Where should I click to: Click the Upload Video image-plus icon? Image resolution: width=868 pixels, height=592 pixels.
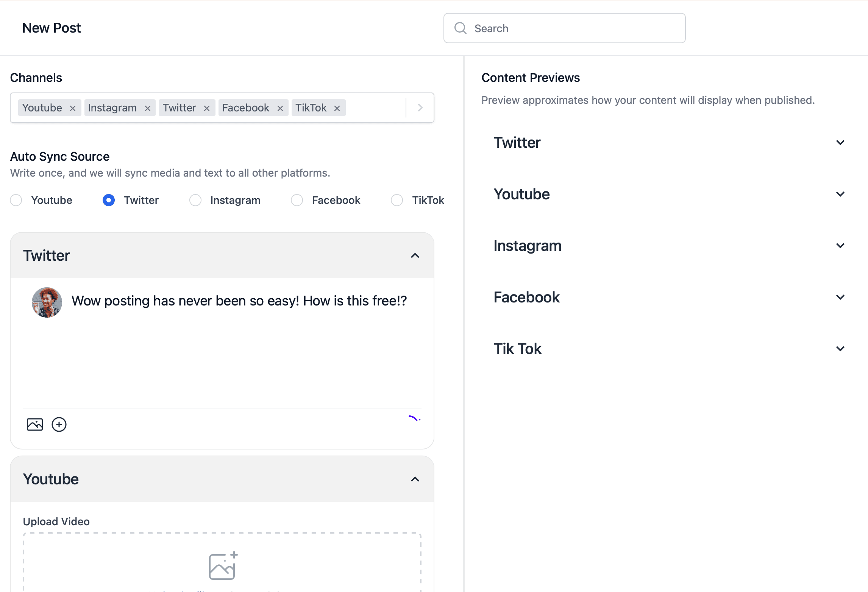click(223, 566)
